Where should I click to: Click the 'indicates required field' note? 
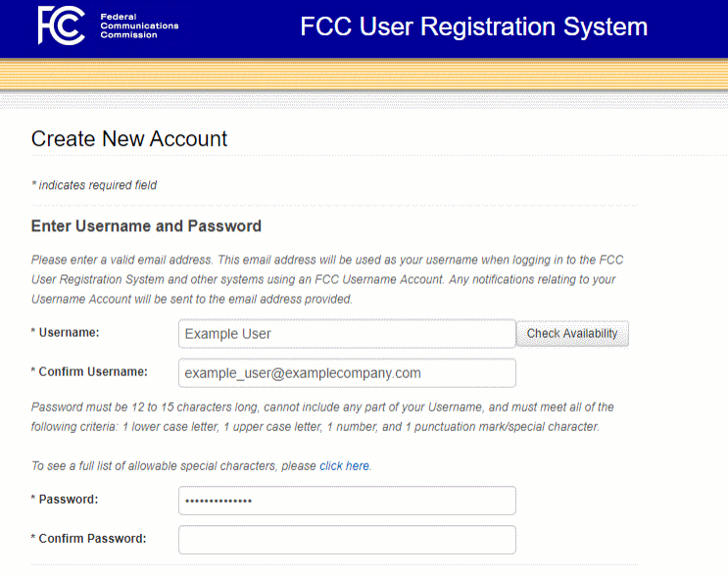[x=94, y=185]
